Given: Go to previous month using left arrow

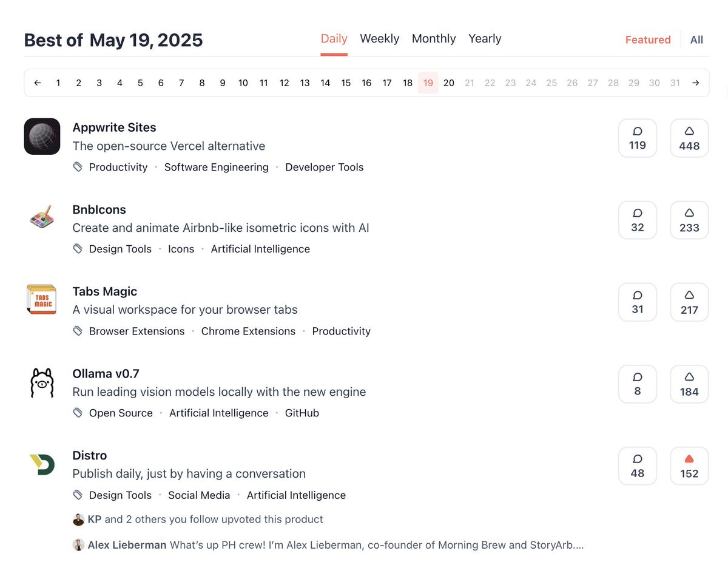Looking at the screenshot, I should pos(38,83).
